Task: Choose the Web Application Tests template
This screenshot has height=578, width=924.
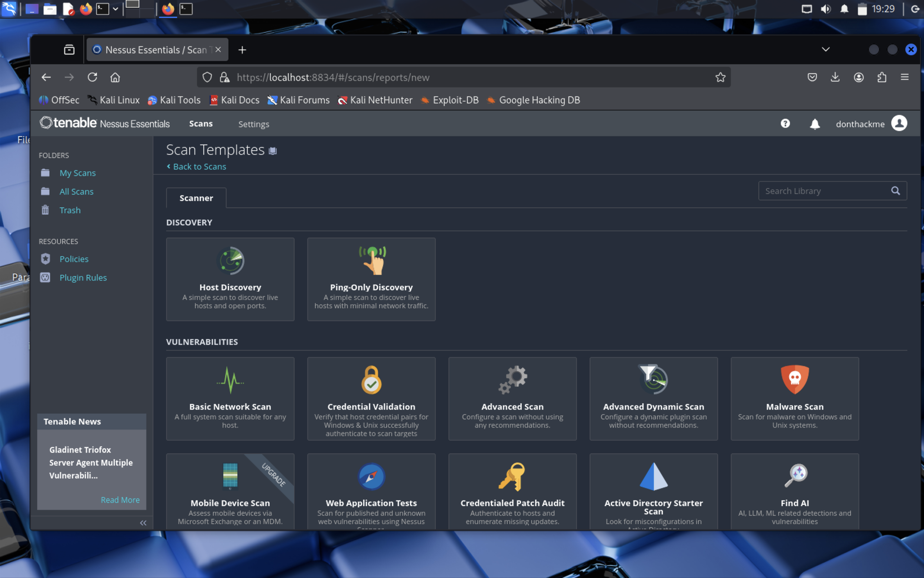Action: 371,492
